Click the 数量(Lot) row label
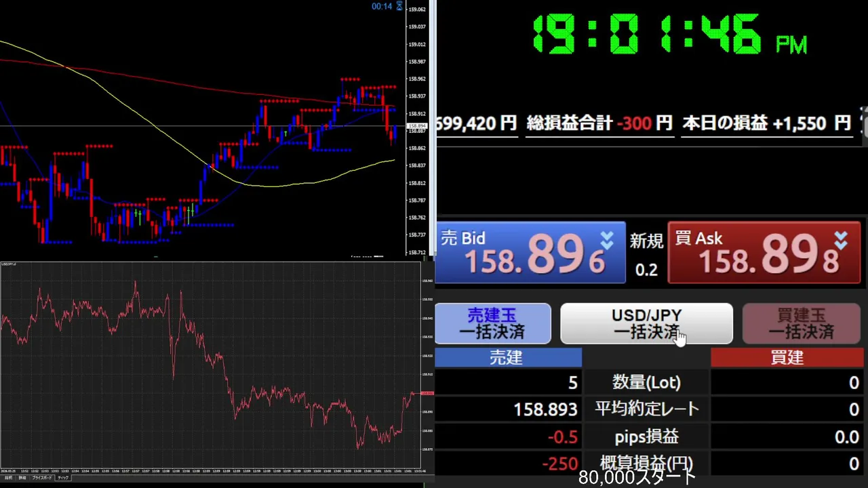The image size is (868, 488). point(646,383)
